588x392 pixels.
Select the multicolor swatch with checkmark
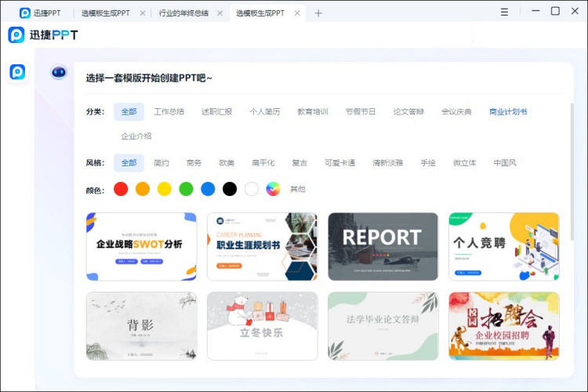(x=273, y=189)
